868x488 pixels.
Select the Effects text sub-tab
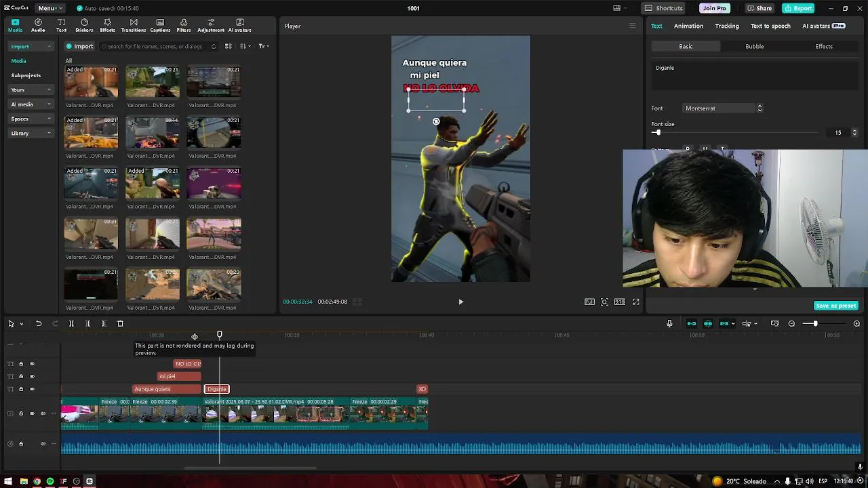(x=824, y=46)
